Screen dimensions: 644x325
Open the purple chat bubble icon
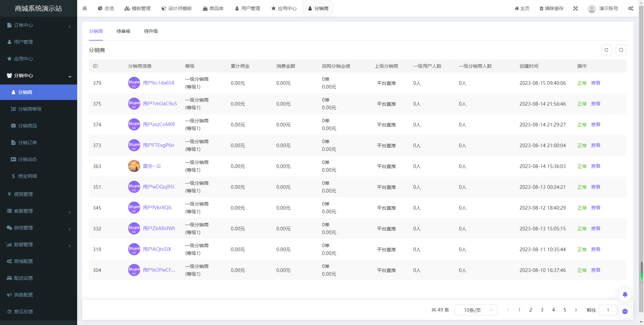pos(625,311)
